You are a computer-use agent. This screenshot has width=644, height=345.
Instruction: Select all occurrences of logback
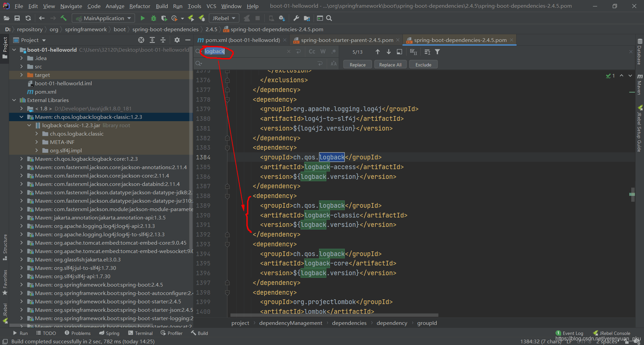coord(414,52)
